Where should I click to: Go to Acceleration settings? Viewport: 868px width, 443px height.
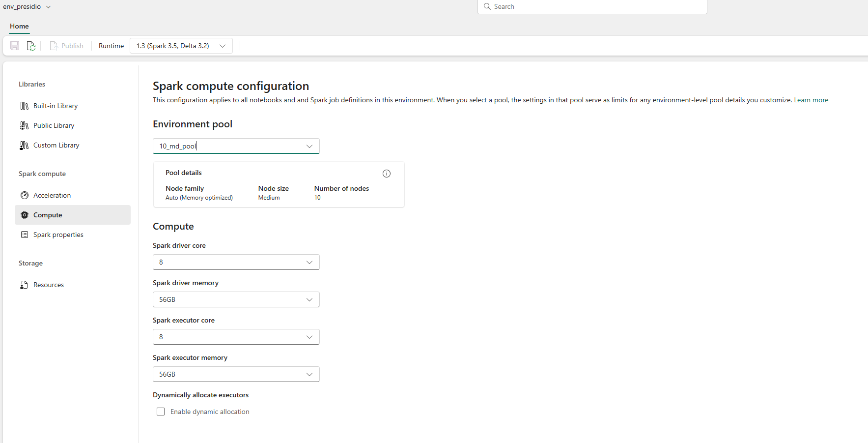click(x=73, y=195)
